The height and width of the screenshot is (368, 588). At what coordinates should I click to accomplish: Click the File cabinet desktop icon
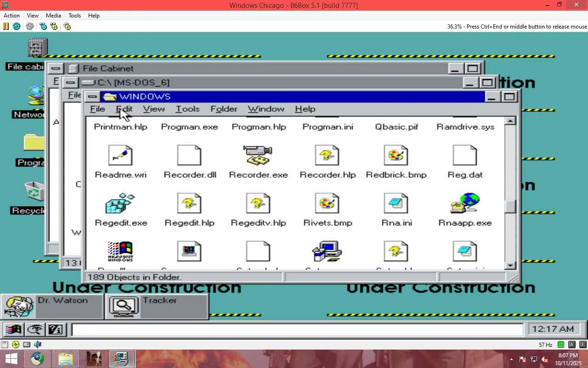click(x=38, y=48)
